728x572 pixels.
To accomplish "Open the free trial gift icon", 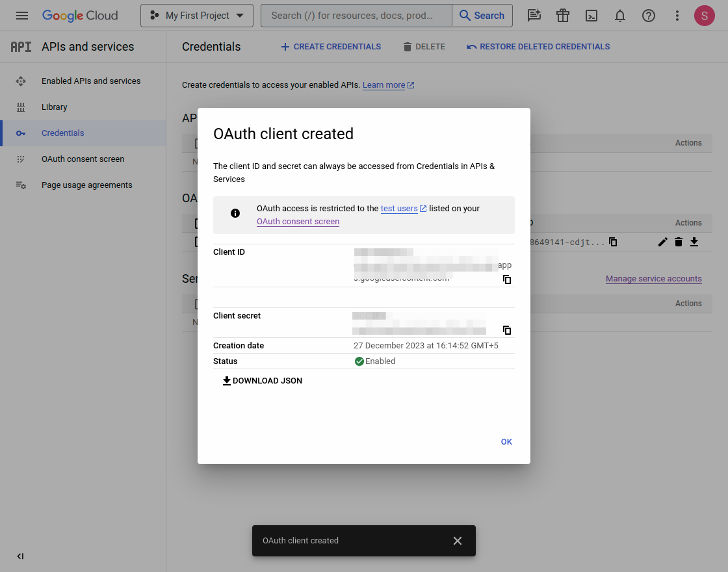I will coord(563,16).
